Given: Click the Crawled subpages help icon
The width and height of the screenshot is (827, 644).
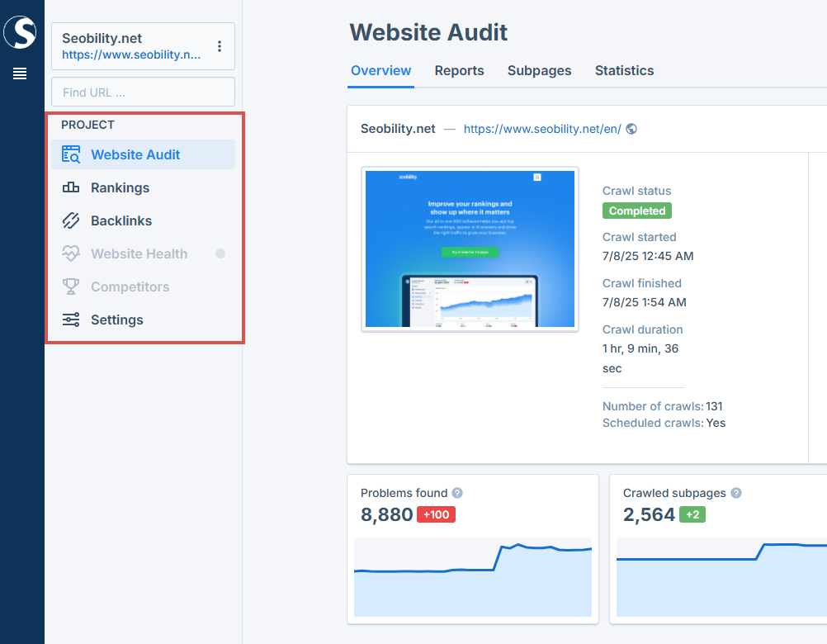Looking at the screenshot, I should 736,493.
